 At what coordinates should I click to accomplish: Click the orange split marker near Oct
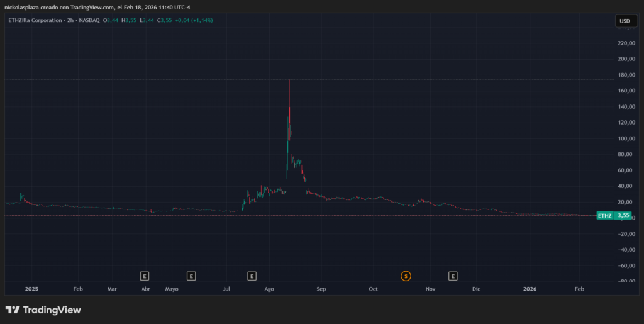(x=406, y=276)
